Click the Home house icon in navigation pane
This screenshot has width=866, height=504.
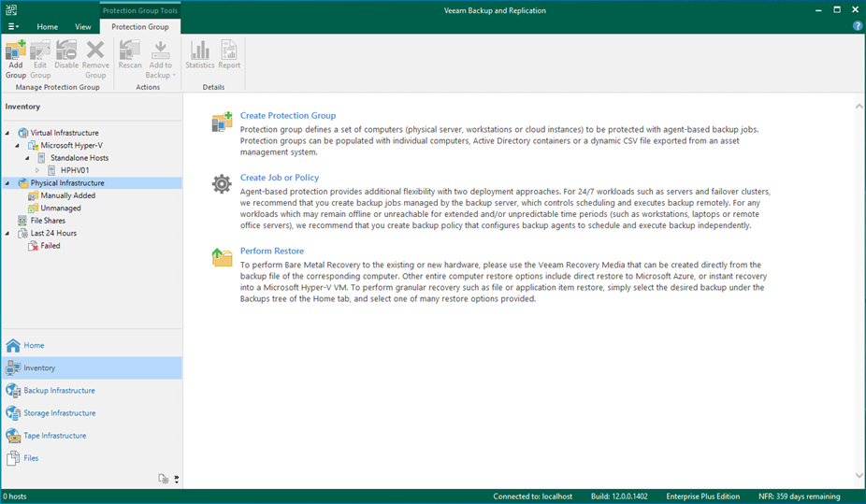13,346
